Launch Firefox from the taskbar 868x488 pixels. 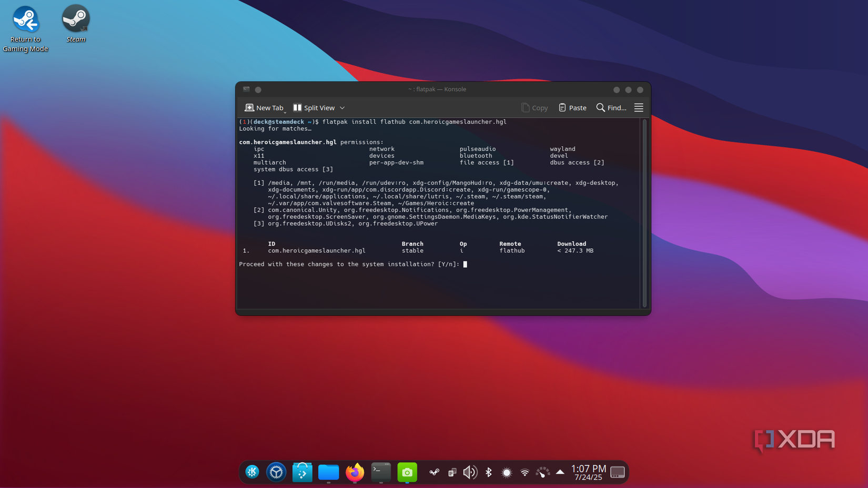pyautogui.click(x=355, y=472)
